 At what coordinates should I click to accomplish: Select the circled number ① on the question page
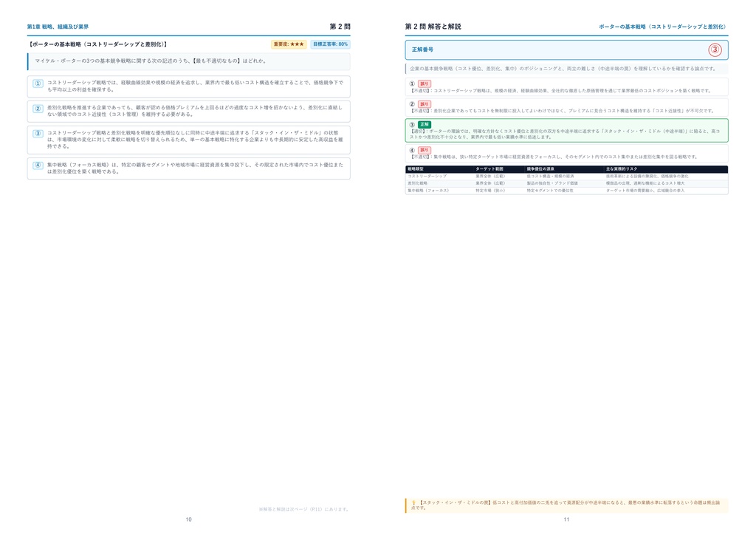click(38, 83)
